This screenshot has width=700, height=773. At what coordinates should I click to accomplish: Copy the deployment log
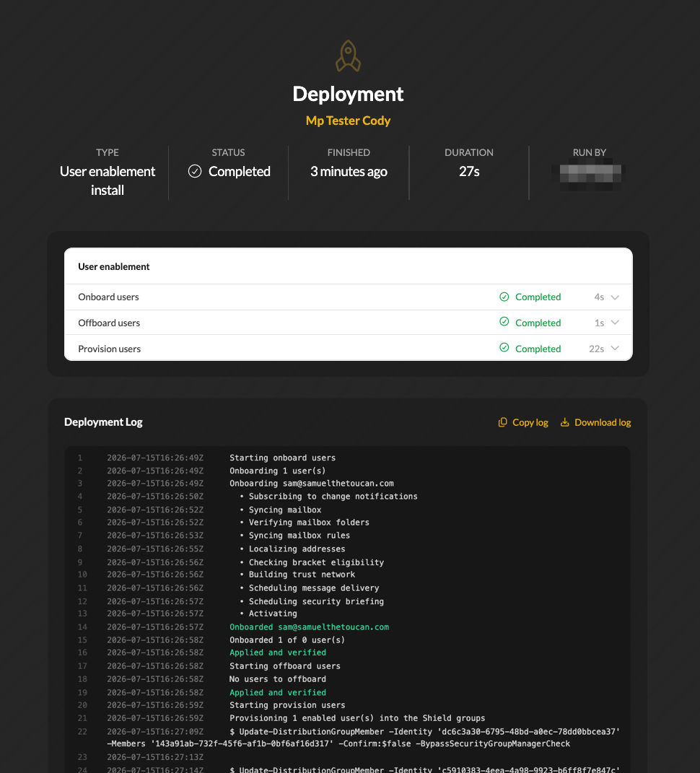tap(523, 422)
